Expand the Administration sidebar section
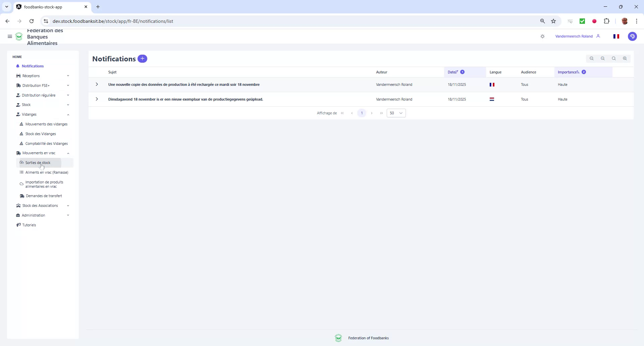This screenshot has width=644, height=346. pos(68,215)
